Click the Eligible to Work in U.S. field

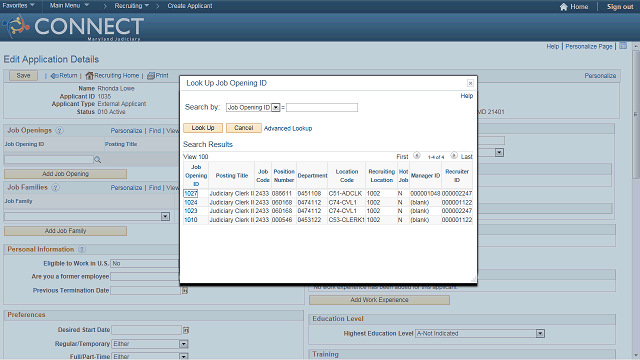click(144, 264)
